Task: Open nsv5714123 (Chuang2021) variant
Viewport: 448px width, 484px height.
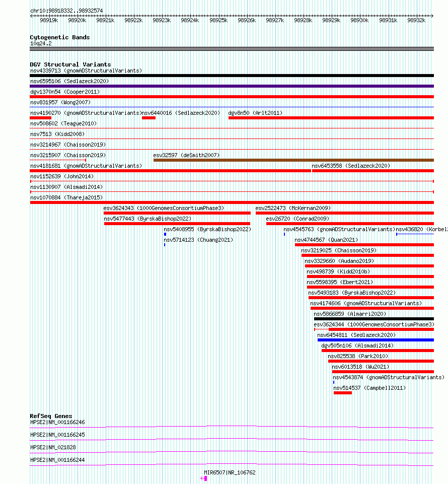Action: (198, 240)
